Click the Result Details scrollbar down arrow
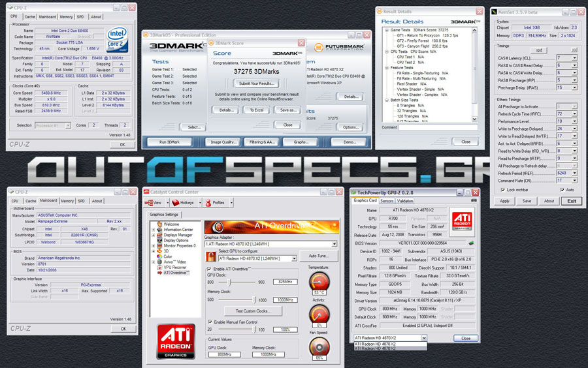Viewport: 588px width, 368px height. click(x=474, y=119)
